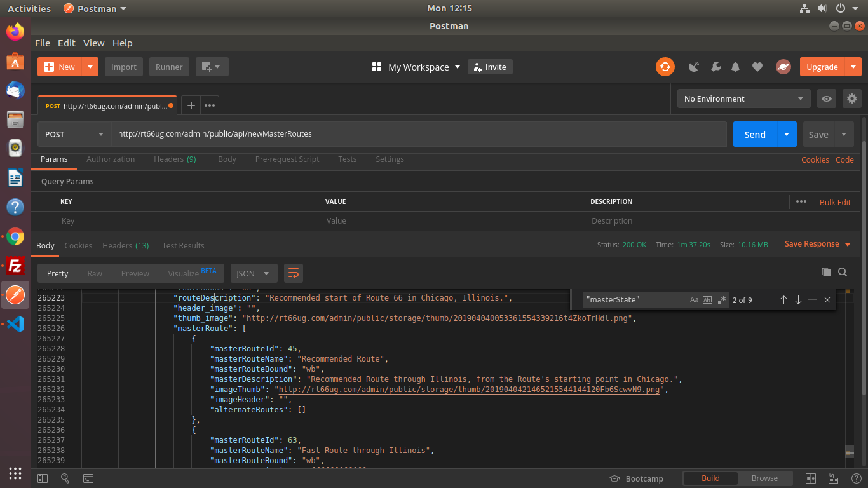Open the No Environment dropdown

[x=743, y=98]
